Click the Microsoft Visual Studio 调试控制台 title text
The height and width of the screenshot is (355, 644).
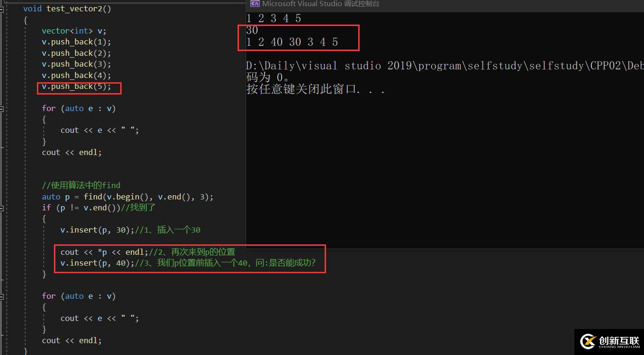pyautogui.click(x=321, y=4)
